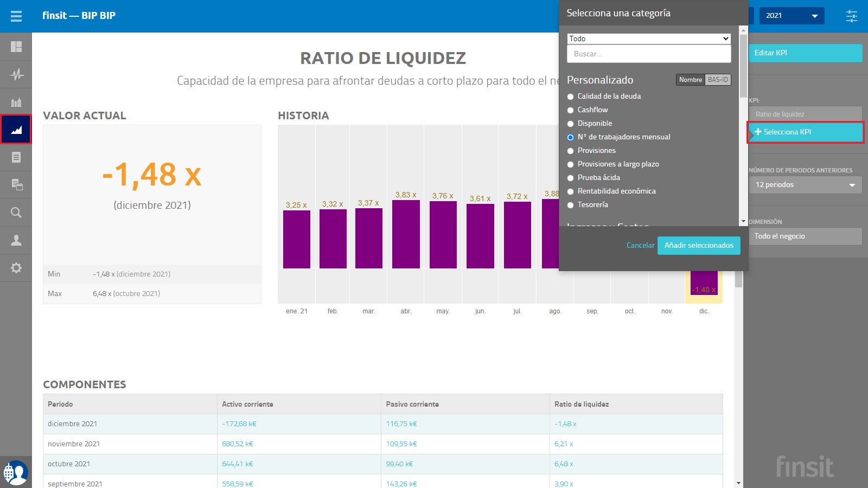Click the company avatar icon at bottom left
The height and width of the screenshot is (488, 868).
coord(16,472)
